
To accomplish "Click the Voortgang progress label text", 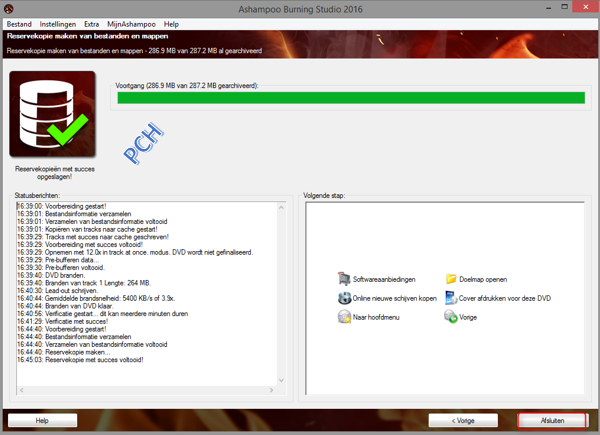I will 187,85.
